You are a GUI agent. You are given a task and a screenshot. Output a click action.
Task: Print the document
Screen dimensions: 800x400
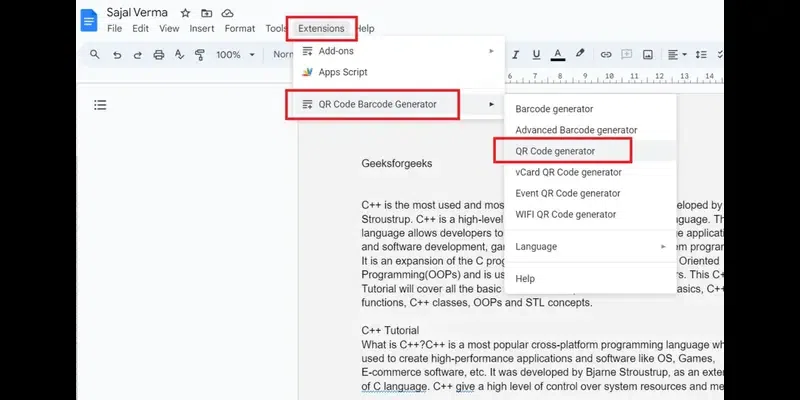coord(159,54)
